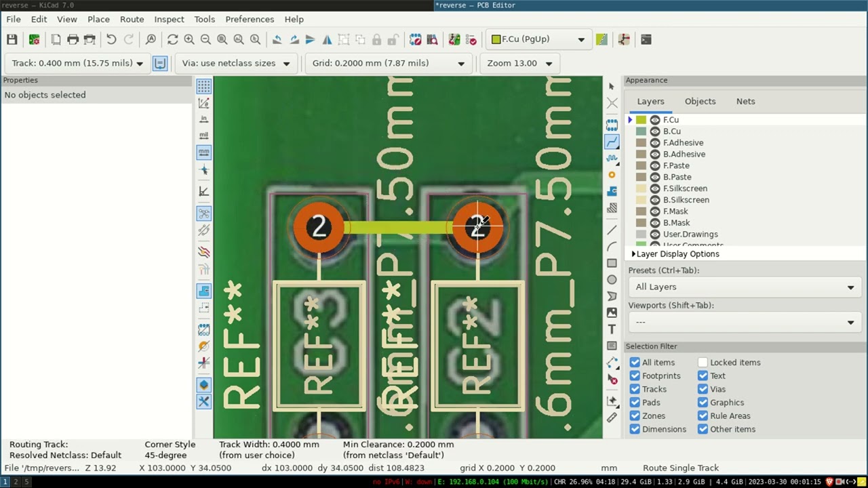Expand Layer Display Options
This screenshot has width=868, height=488.
[x=675, y=253]
